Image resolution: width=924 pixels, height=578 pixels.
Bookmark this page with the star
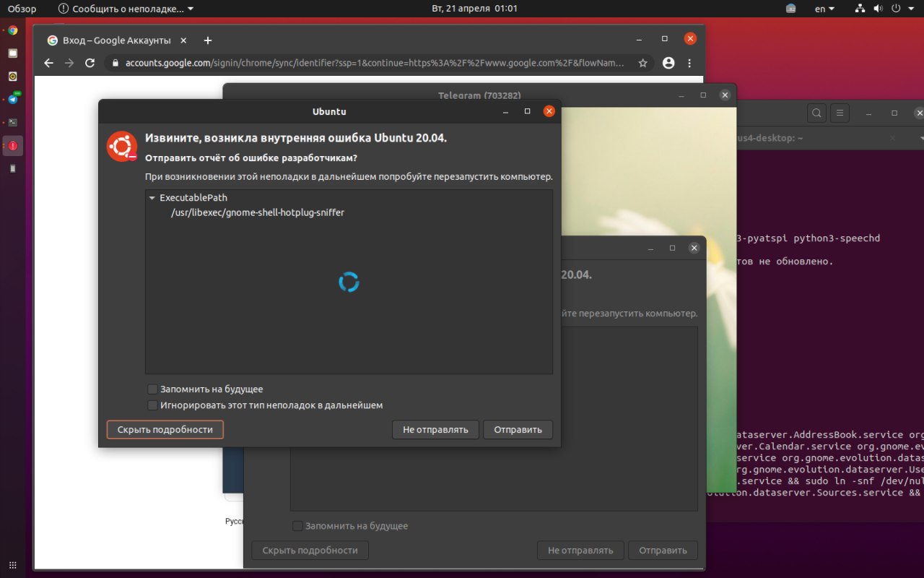[x=642, y=63]
